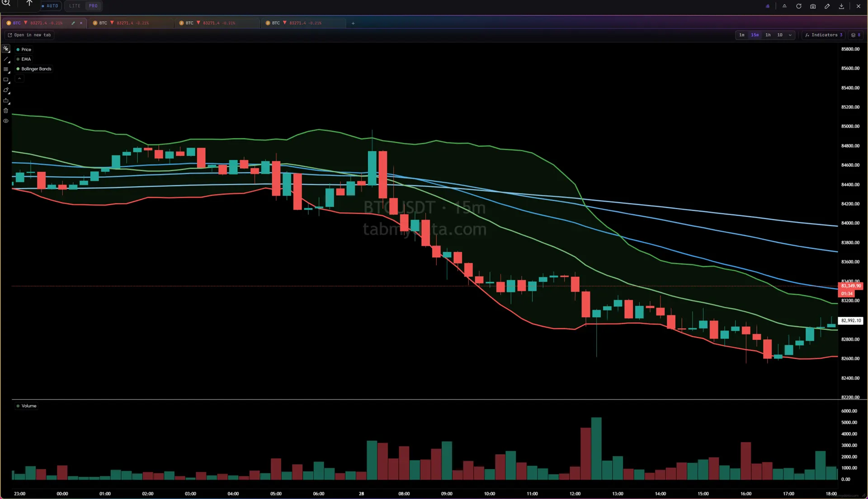
Task: Set timeframe to 1D
Action: coord(780,35)
